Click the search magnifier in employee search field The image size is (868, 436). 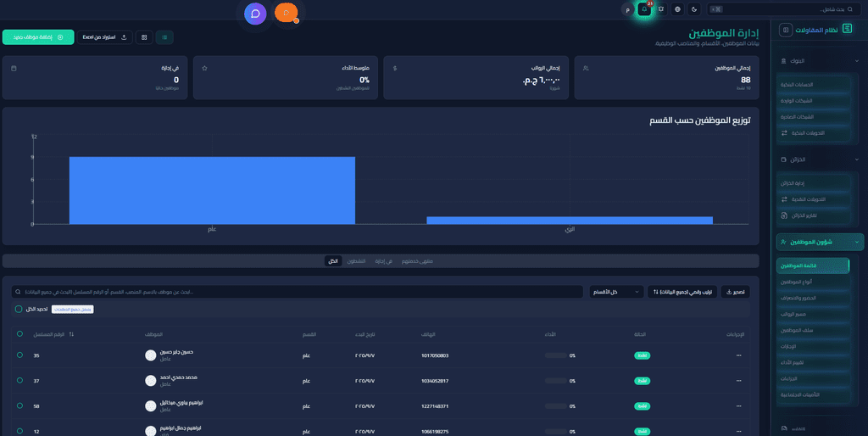pyautogui.click(x=19, y=292)
